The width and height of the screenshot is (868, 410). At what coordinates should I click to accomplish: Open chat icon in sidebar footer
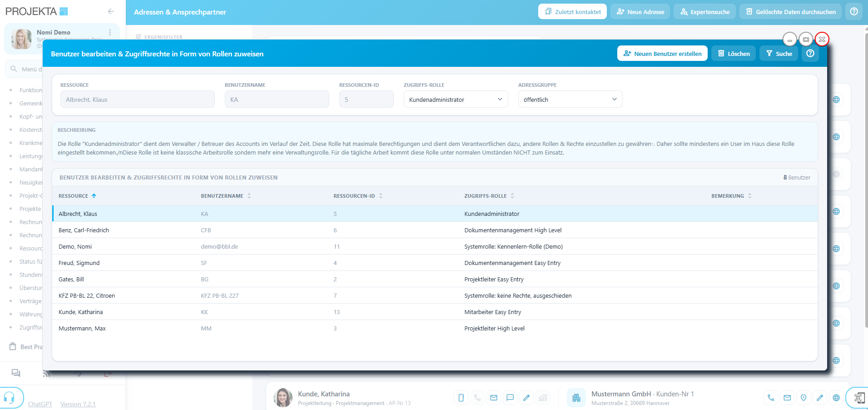[16, 373]
